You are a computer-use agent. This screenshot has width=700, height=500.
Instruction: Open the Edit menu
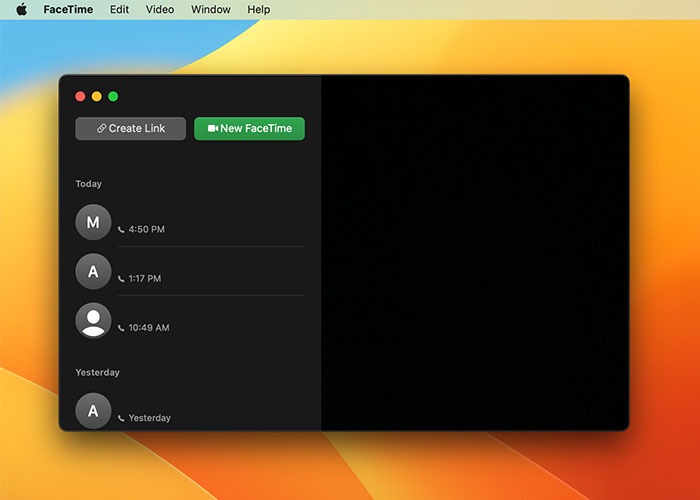120,9
